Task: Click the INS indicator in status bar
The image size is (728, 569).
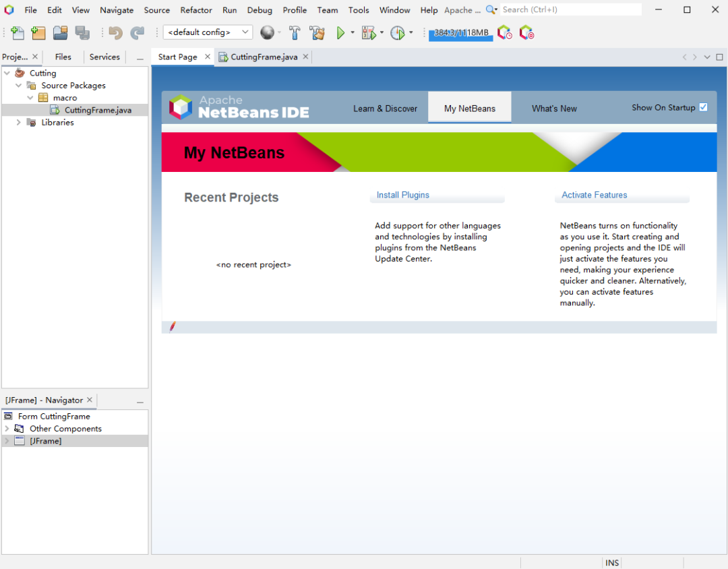Action: pos(612,562)
